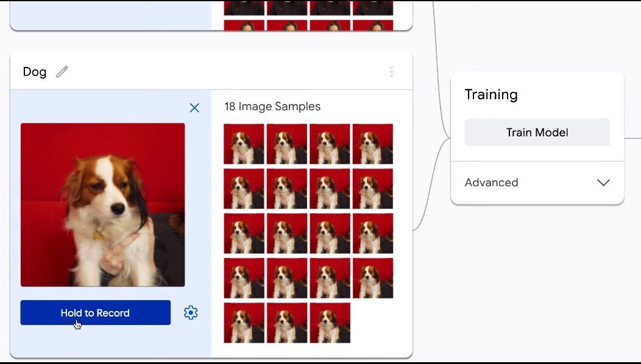Click the Training panel header
The height and width of the screenshot is (364, 641).
[491, 94]
